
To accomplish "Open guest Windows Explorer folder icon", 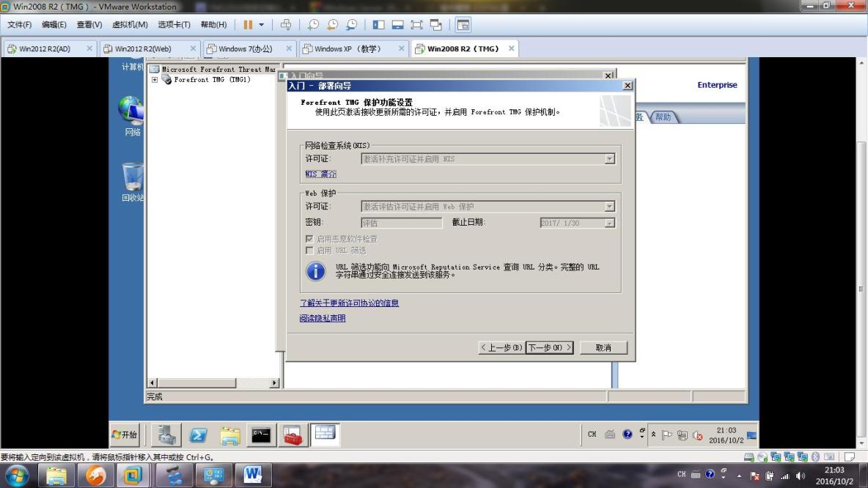I will (229, 435).
